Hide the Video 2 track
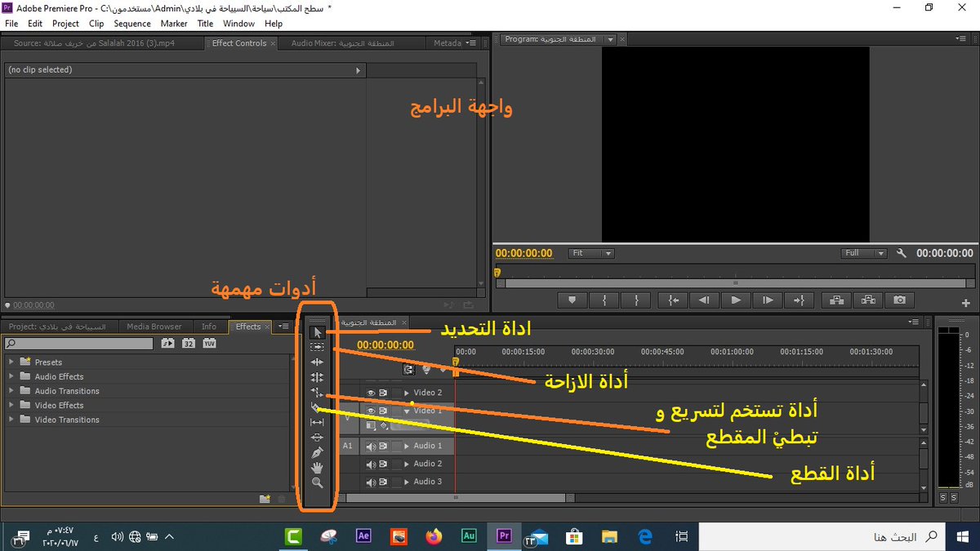The image size is (980, 551). (371, 393)
